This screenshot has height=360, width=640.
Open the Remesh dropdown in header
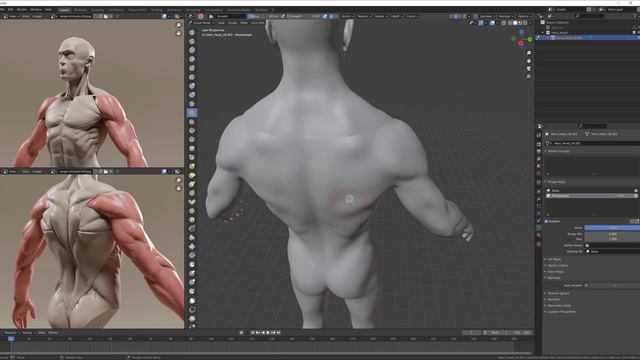pos(505,16)
